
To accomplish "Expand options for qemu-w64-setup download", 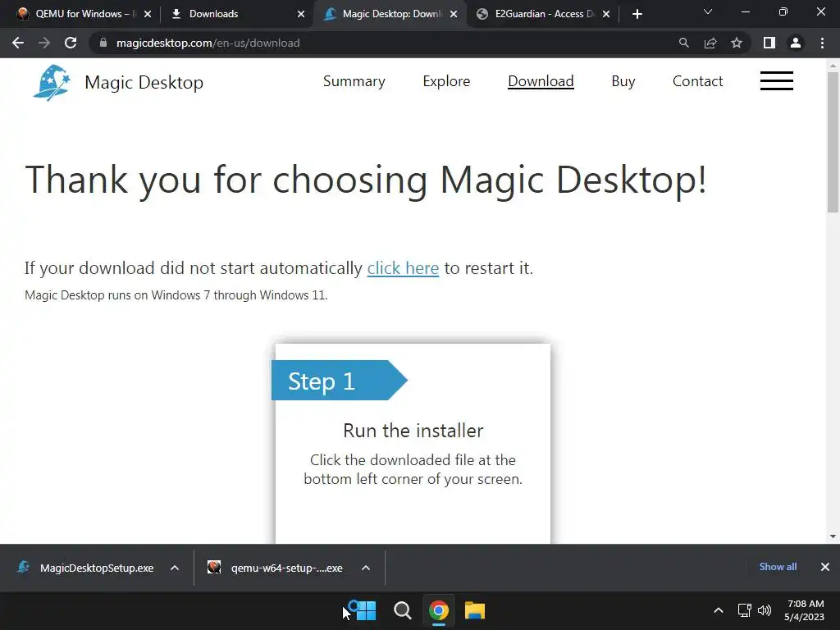I will 366,568.
